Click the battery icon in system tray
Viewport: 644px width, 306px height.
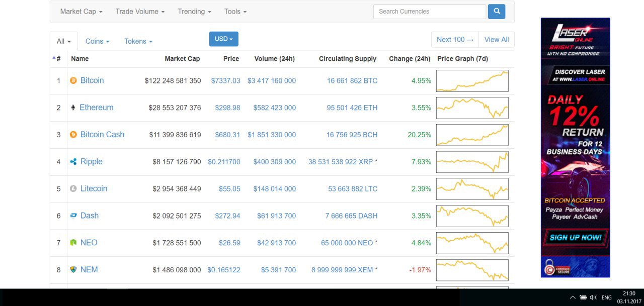(x=583, y=297)
